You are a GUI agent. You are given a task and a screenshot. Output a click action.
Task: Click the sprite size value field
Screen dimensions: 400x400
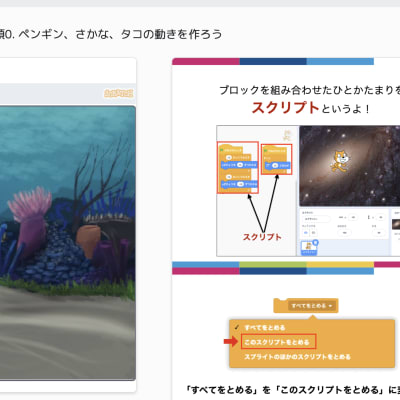point(345,233)
